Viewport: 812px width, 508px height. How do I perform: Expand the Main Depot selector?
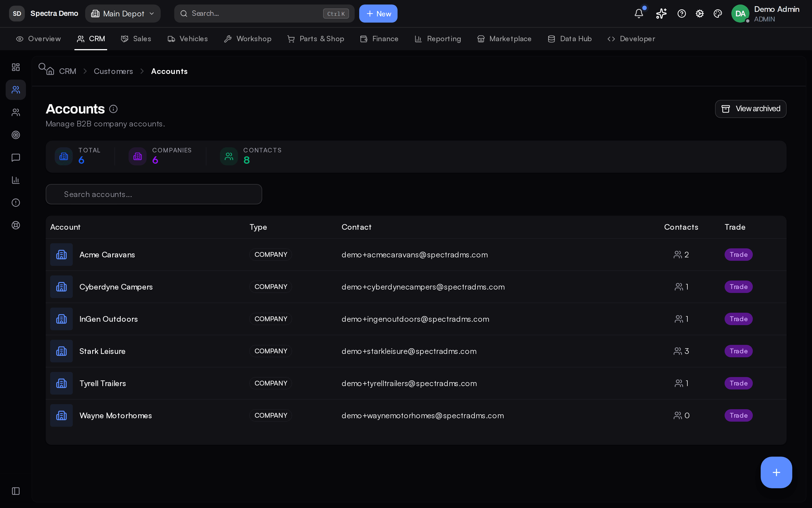pos(123,14)
